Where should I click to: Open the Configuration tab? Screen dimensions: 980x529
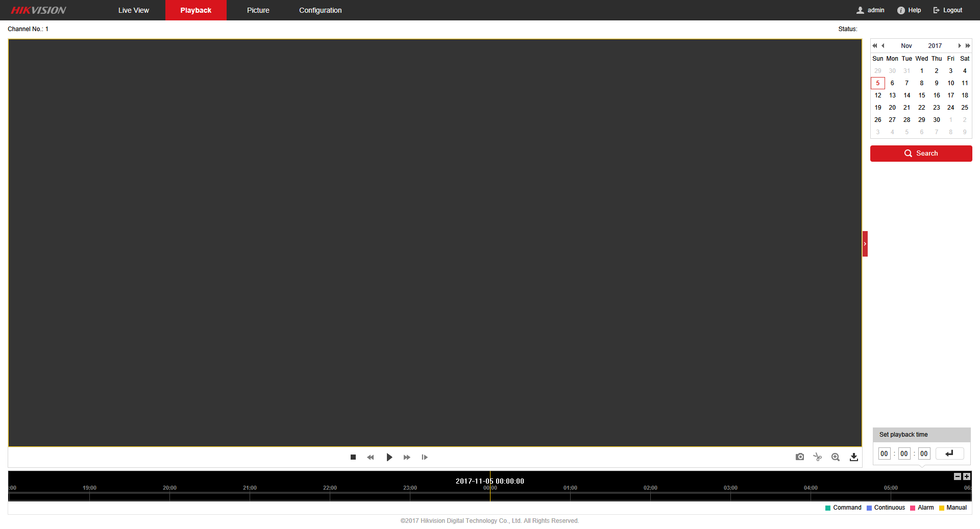pyautogui.click(x=320, y=10)
